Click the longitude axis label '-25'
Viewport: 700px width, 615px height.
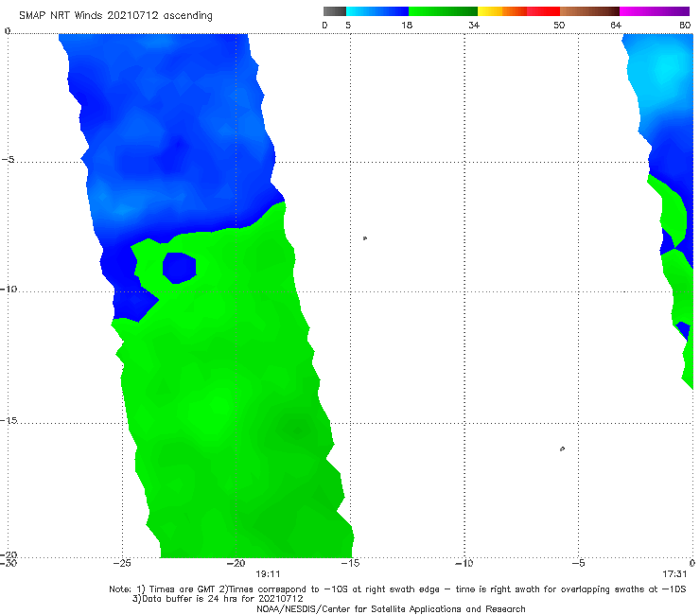click(x=122, y=563)
